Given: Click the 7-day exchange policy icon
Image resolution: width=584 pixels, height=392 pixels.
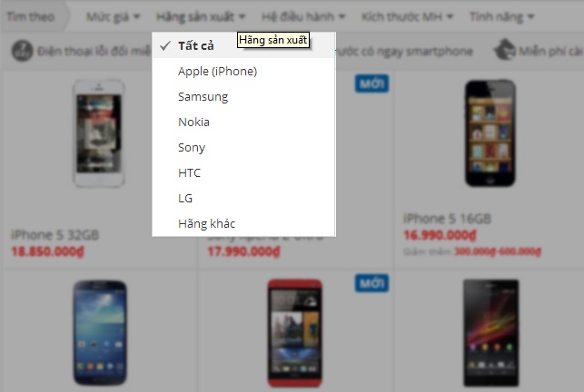Looking at the screenshot, I should (x=22, y=51).
